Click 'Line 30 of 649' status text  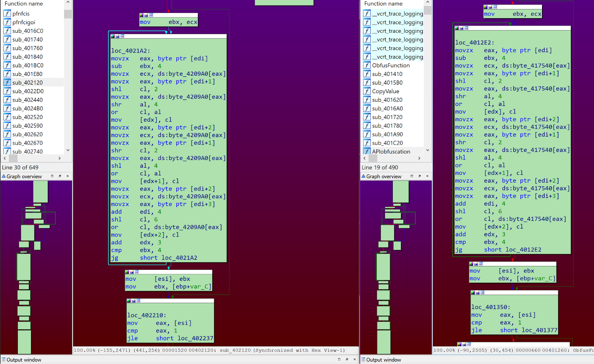pos(20,168)
